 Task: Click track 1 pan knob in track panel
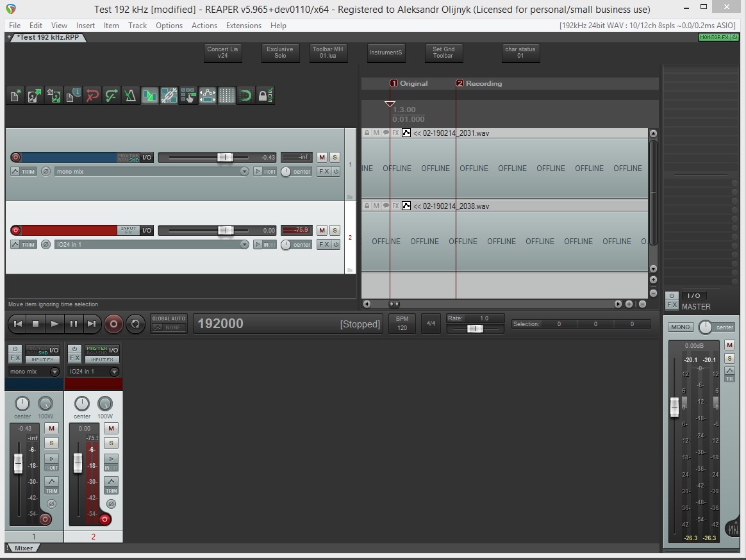(x=285, y=172)
